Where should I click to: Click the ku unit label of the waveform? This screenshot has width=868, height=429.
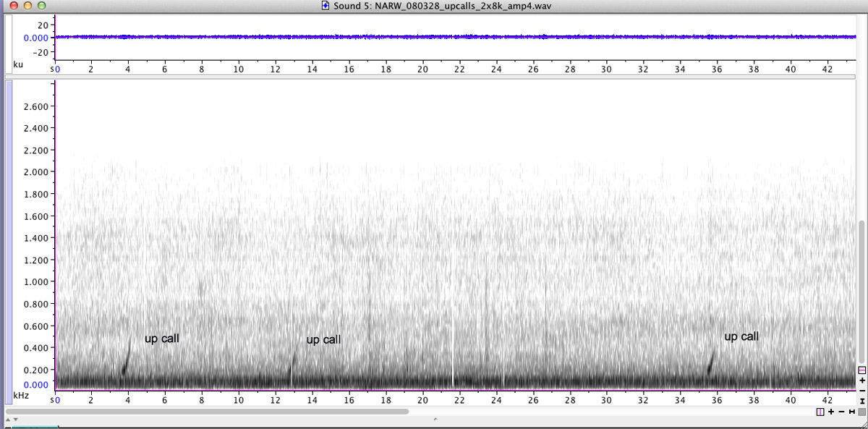pyautogui.click(x=18, y=64)
